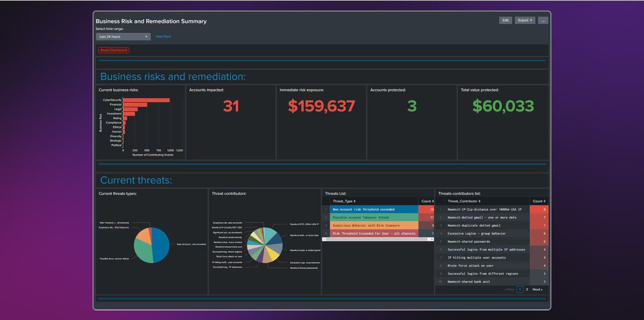Collapse filters using the Hide Filters link
This screenshot has height=320, width=644.
[163, 37]
